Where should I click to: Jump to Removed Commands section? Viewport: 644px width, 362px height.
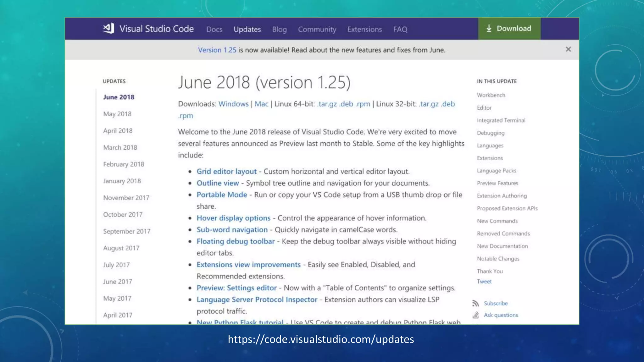[503, 233]
